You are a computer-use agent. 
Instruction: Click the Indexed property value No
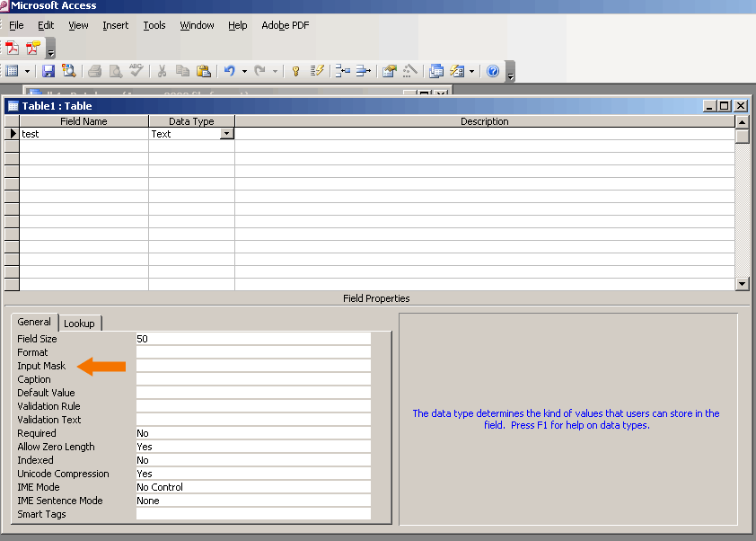coord(253,460)
